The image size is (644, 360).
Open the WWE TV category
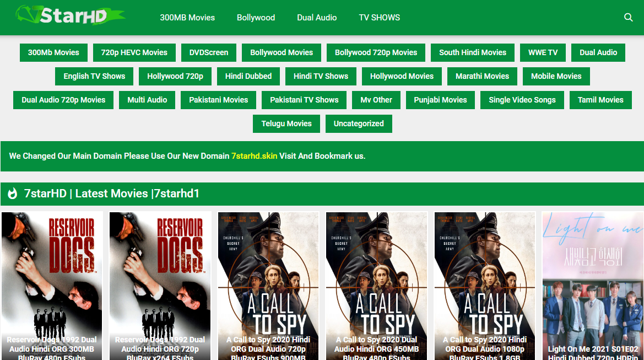(x=543, y=52)
